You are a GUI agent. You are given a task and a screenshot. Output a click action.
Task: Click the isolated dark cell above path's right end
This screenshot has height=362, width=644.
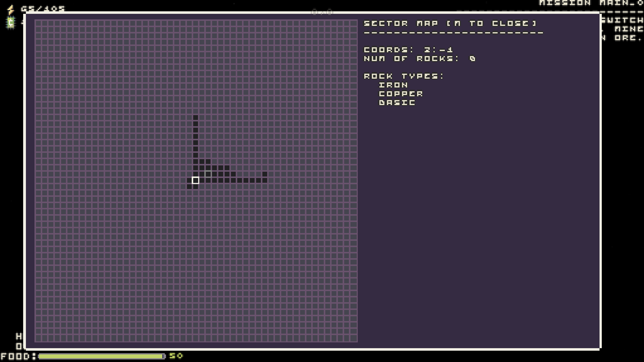(x=265, y=174)
